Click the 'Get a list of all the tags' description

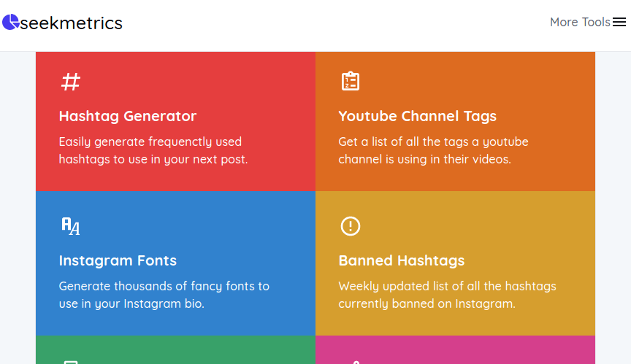pyautogui.click(x=433, y=150)
